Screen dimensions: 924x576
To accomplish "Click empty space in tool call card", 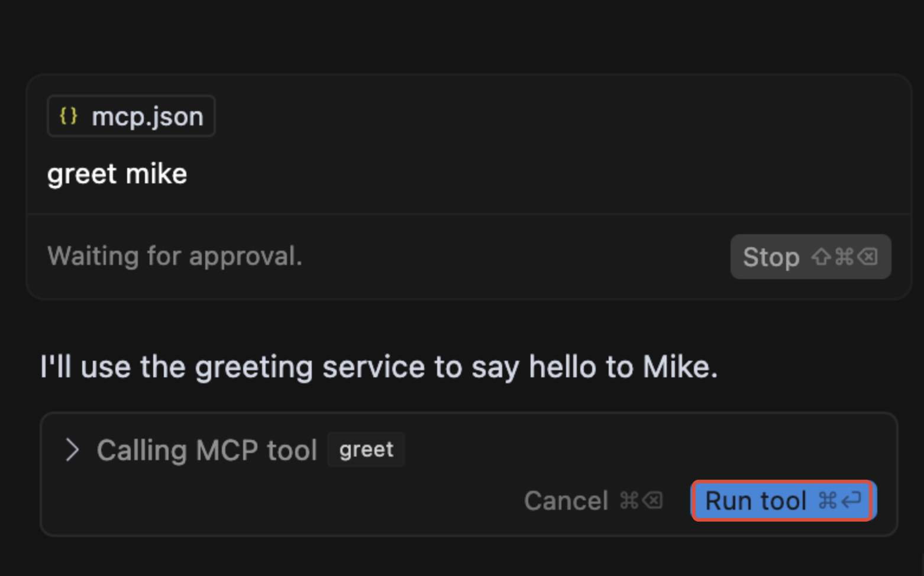I will tap(651, 450).
